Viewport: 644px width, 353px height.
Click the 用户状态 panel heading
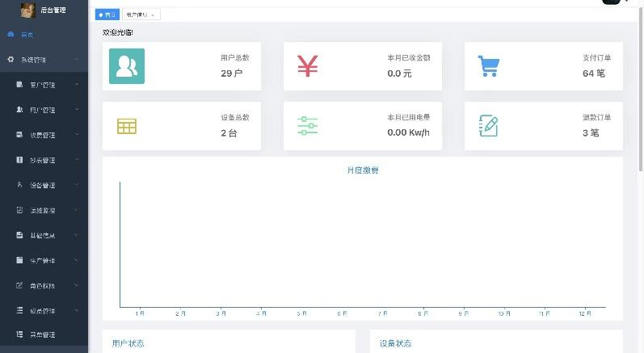click(x=128, y=343)
